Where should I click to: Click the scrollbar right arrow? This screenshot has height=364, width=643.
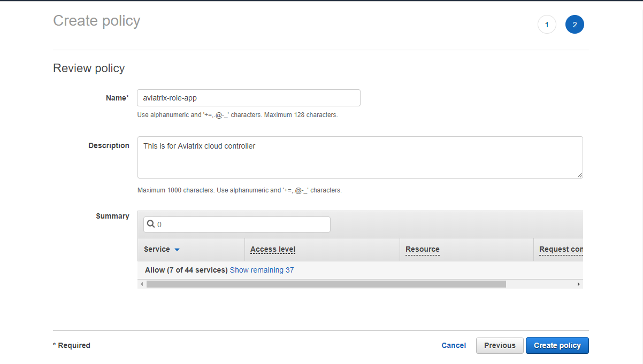point(578,284)
